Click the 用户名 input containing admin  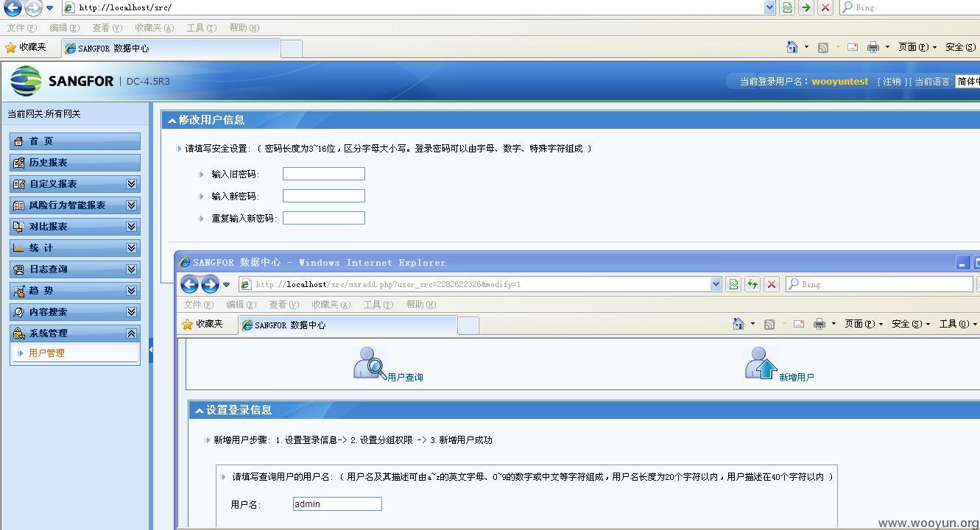point(336,504)
